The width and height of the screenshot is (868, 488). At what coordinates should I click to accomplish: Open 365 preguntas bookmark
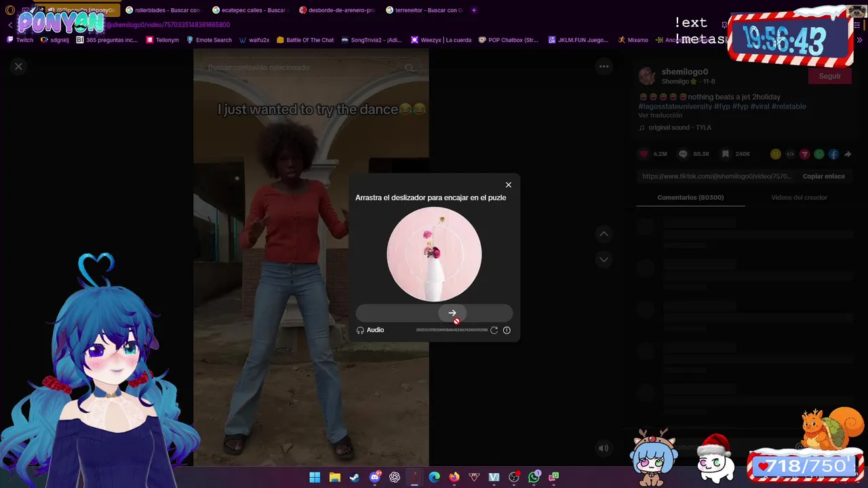pyautogui.click(x=107, y=40)
